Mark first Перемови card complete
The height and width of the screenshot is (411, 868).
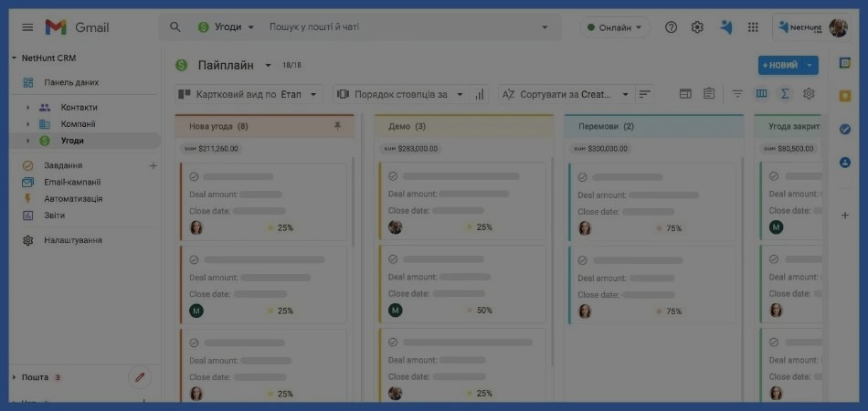[582, 177]
